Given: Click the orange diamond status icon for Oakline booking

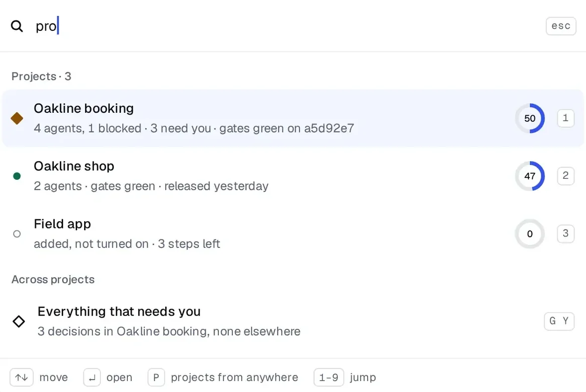Looking at the screenshot, I should pos(17,118).
